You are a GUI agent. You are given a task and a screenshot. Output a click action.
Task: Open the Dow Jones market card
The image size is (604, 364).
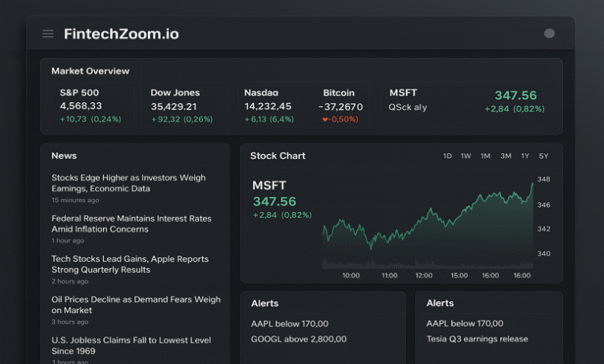pyautogui.click(x=183, y=106)
